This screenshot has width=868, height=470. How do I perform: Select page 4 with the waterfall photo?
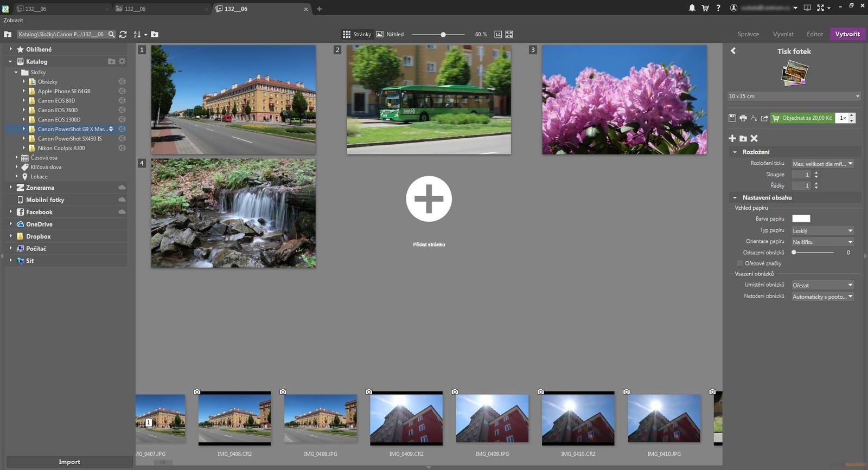(x=233, y=213)
